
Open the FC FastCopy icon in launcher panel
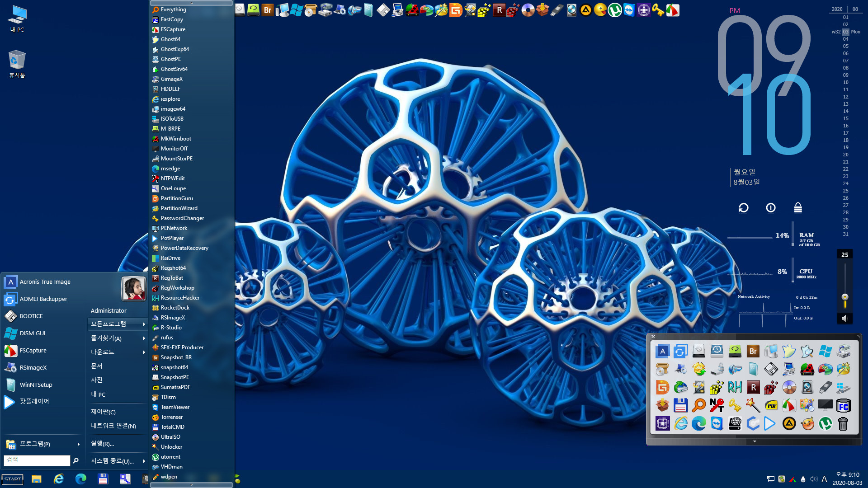pyautogui.click(x=843, y=405)
